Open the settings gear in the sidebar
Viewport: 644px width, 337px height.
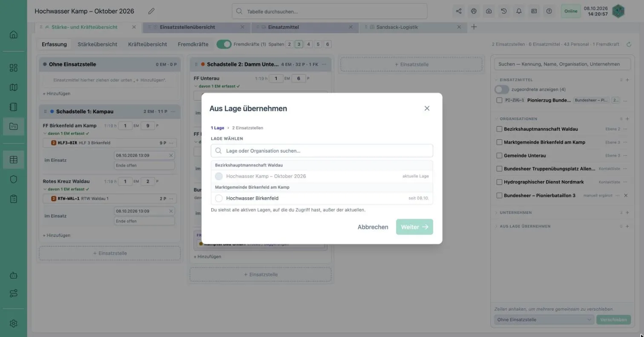tap(14, 323)
